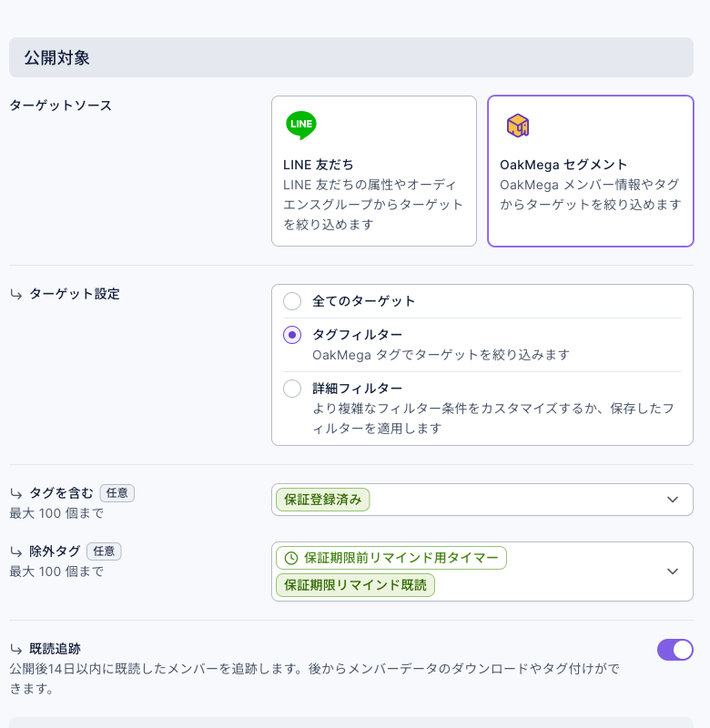Click the 任意 badge next to タグを含む
This screenshot has height=728, width=710.
117,493
